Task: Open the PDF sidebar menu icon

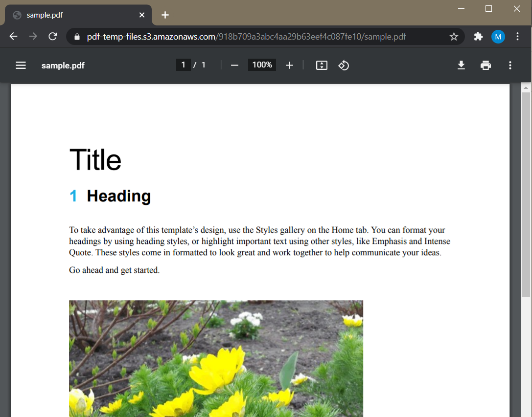Action: 21,65
